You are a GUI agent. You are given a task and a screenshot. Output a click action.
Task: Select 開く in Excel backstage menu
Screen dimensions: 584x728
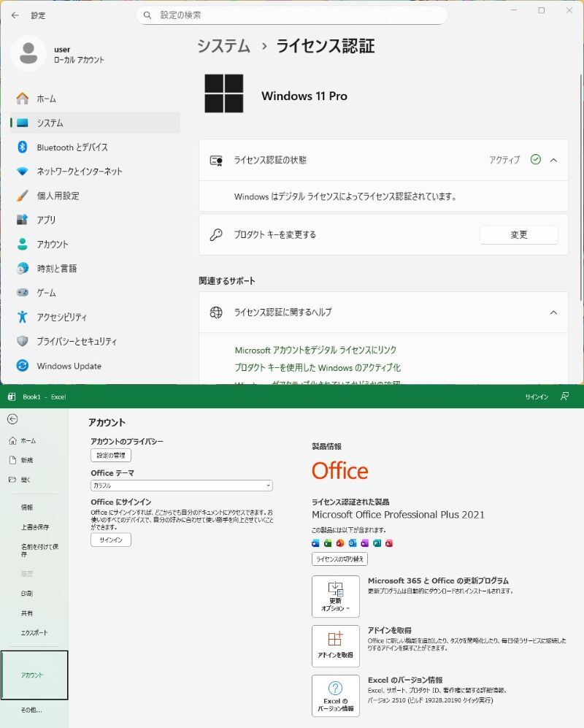[x=34, y=480]
